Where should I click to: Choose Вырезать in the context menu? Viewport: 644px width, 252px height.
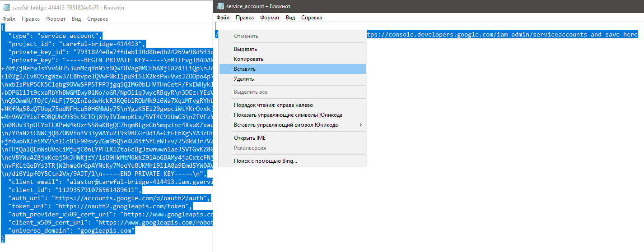pos(293,49)
